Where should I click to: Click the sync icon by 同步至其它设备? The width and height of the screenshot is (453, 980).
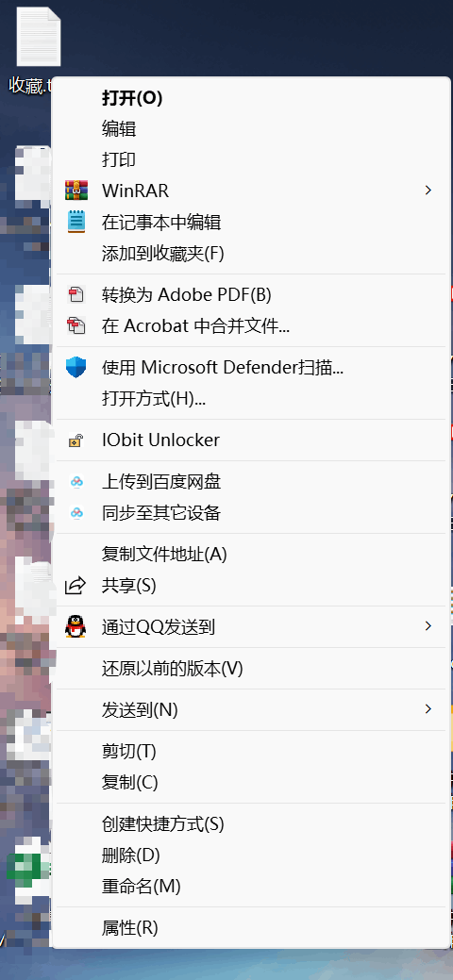tap(76, 513)
